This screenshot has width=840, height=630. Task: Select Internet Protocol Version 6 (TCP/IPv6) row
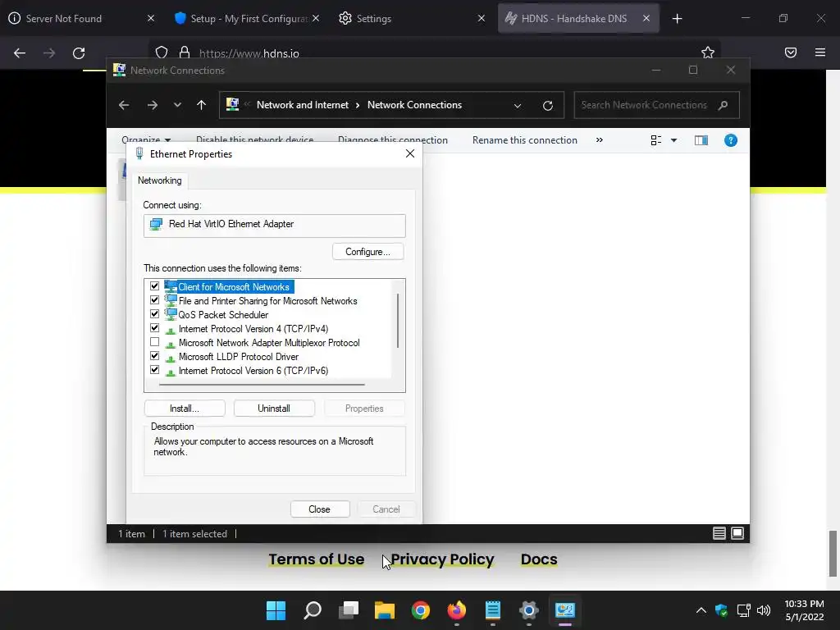[x=253, y=371]
